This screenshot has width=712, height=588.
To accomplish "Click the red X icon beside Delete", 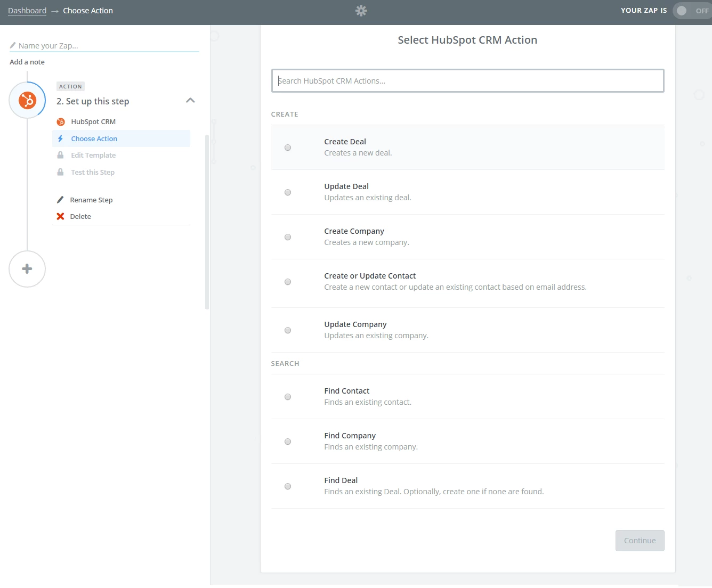I will tap(60, 216).
